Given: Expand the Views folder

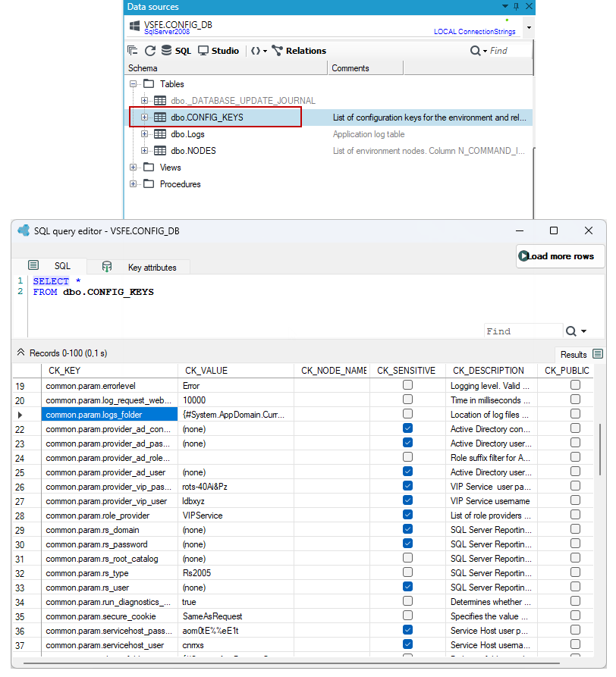Looking at the screenshot, I should 133,167.
